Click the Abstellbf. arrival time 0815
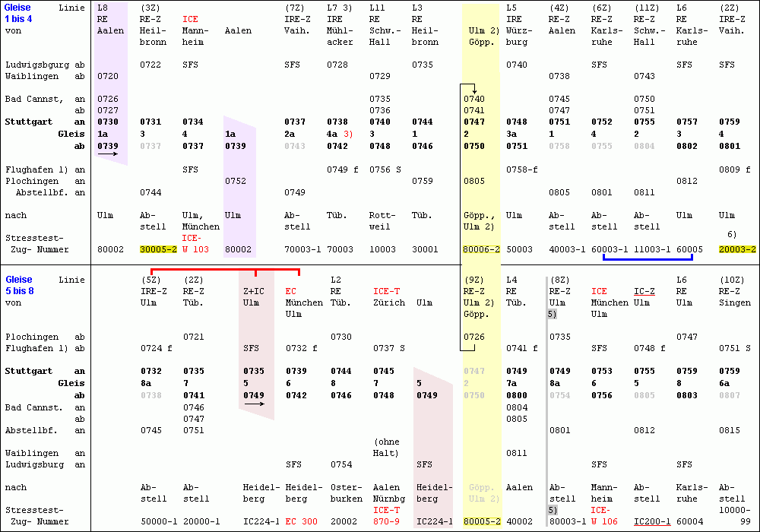Image resolution: width=760 pixels, height=532 pixels. (730, 430)
